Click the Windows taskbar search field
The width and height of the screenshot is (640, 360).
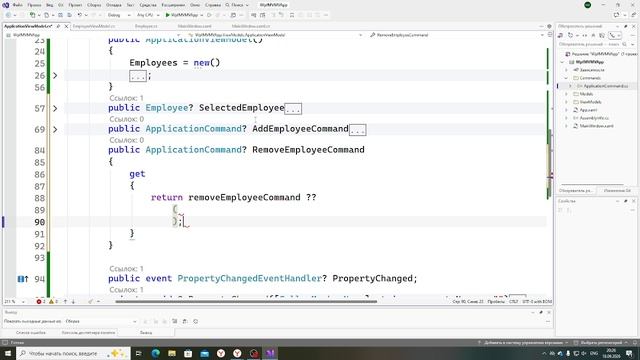pyautogui.click(x=73, y=353)
